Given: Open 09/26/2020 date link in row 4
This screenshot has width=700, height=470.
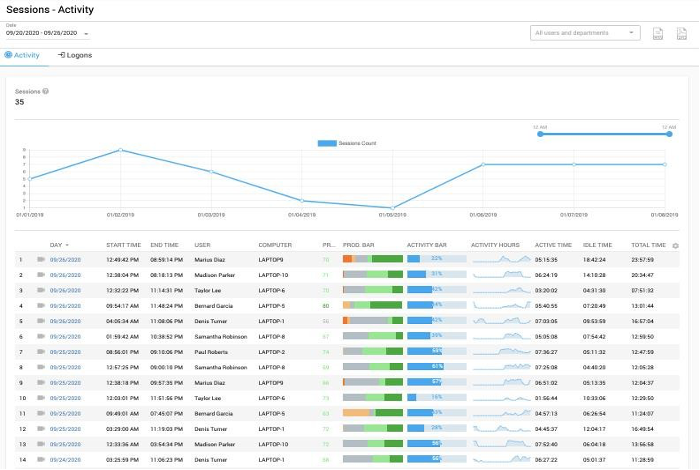Looking at the screenshot, I should click(x=65, y=306).
